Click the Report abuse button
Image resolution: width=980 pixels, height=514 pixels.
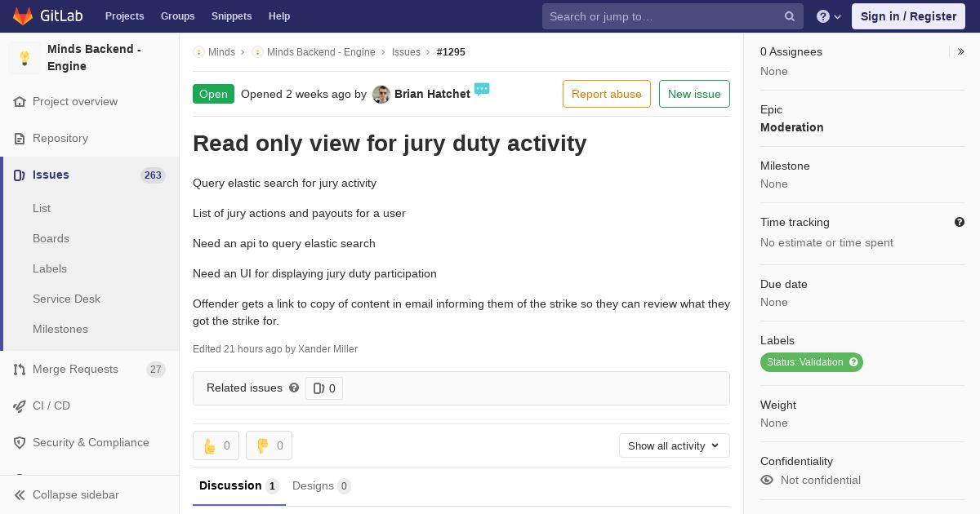coord(607,94)
